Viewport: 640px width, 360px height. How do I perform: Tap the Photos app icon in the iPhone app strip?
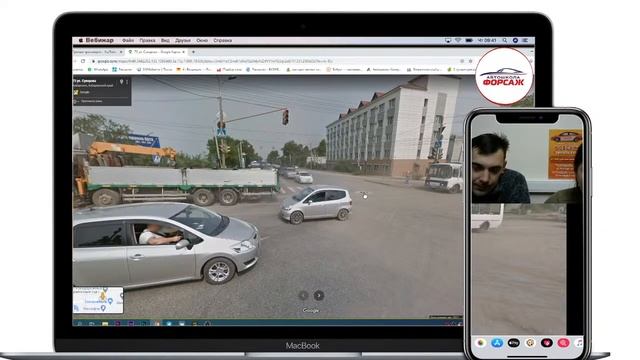coord(480,343)
